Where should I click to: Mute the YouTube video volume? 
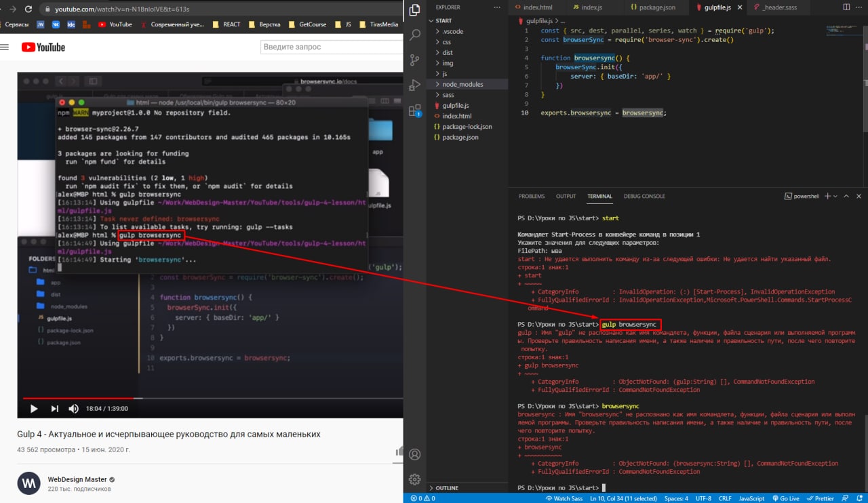[73, 409]
